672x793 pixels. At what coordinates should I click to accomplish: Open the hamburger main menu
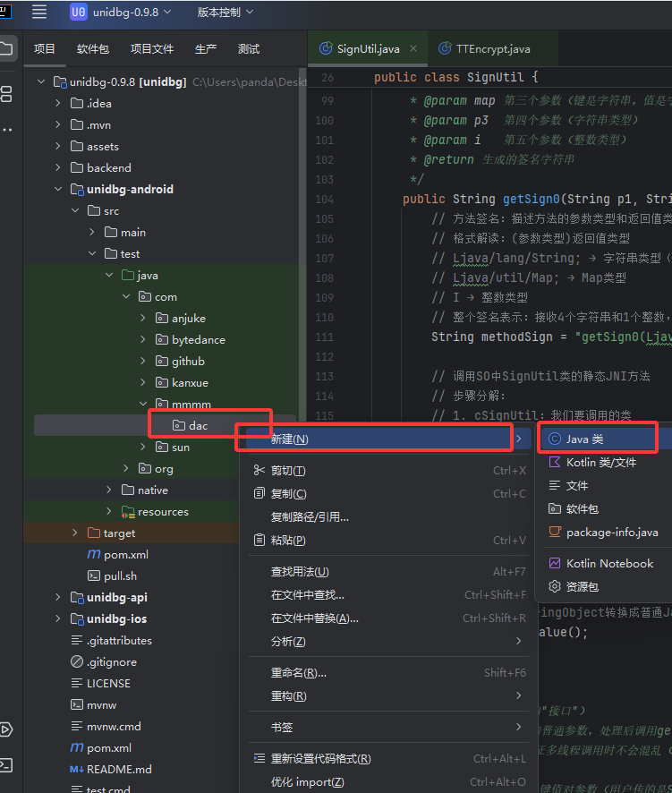point(39,12)
